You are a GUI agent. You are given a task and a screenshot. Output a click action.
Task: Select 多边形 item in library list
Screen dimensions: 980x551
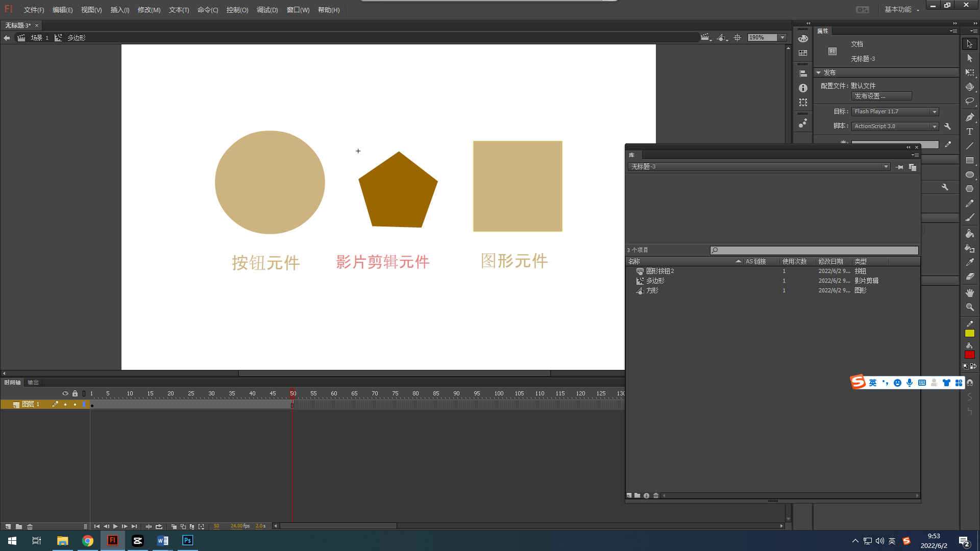(x=655, y=281)
